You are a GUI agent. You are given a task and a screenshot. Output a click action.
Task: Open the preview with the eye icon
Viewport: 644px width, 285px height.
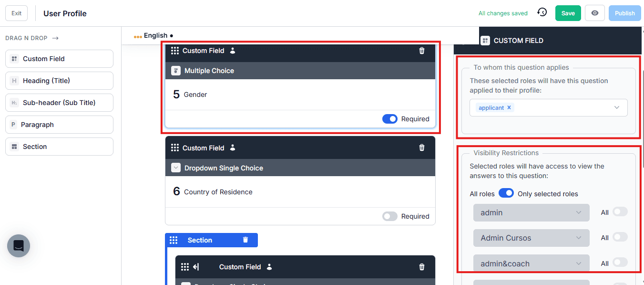pyautogui.click(x=594, y=13)
